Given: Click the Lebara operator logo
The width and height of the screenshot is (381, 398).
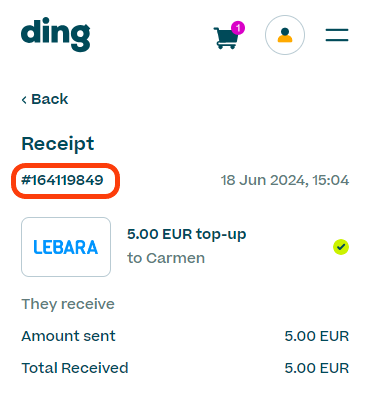Looking at the screenshot, I should 66,247.
